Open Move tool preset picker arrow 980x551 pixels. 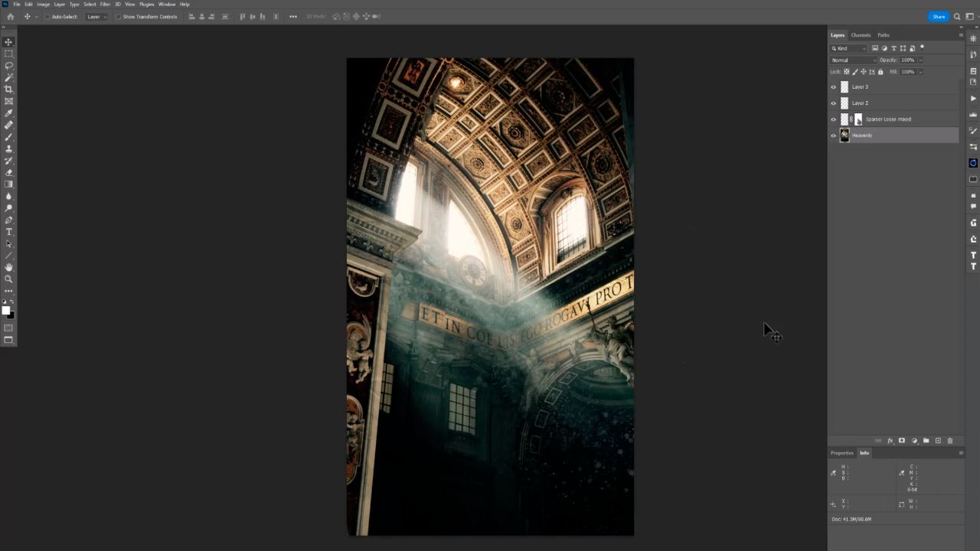point(36,17)
